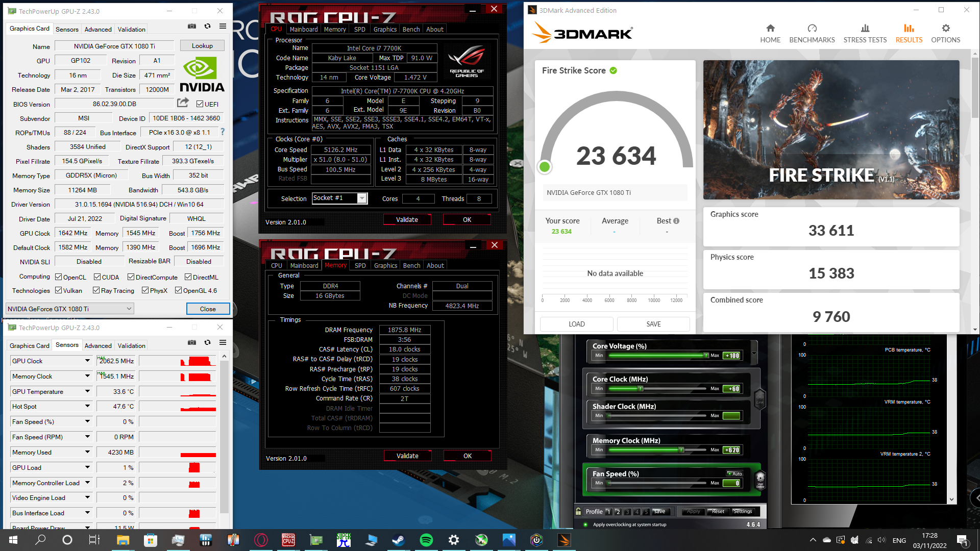Open 3DMark OPTIONS gear
Image resolution: width=980 pixels, height=551 pixels.
[x=946, y=34]
